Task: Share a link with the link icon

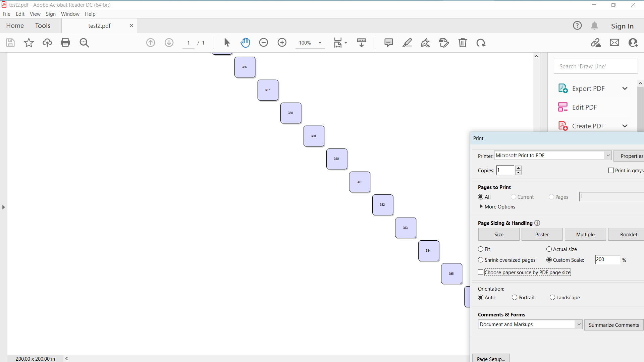Action: click(596, 43)
